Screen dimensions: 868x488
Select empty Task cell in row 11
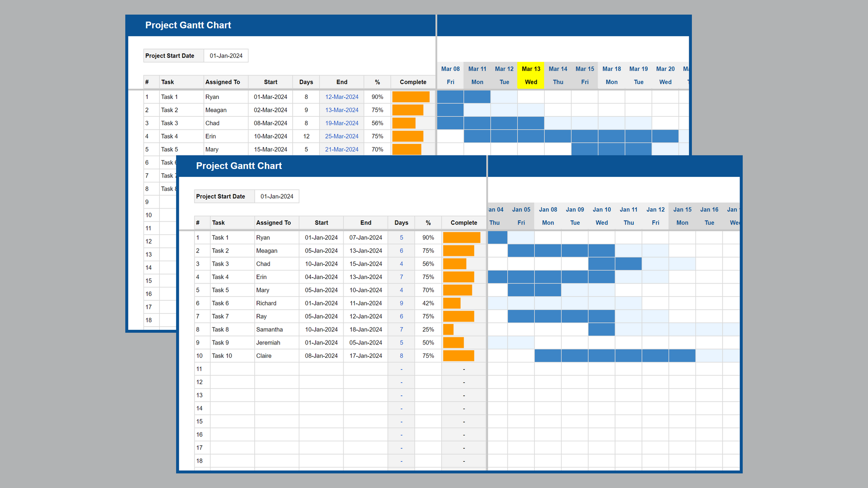point(232,369)
